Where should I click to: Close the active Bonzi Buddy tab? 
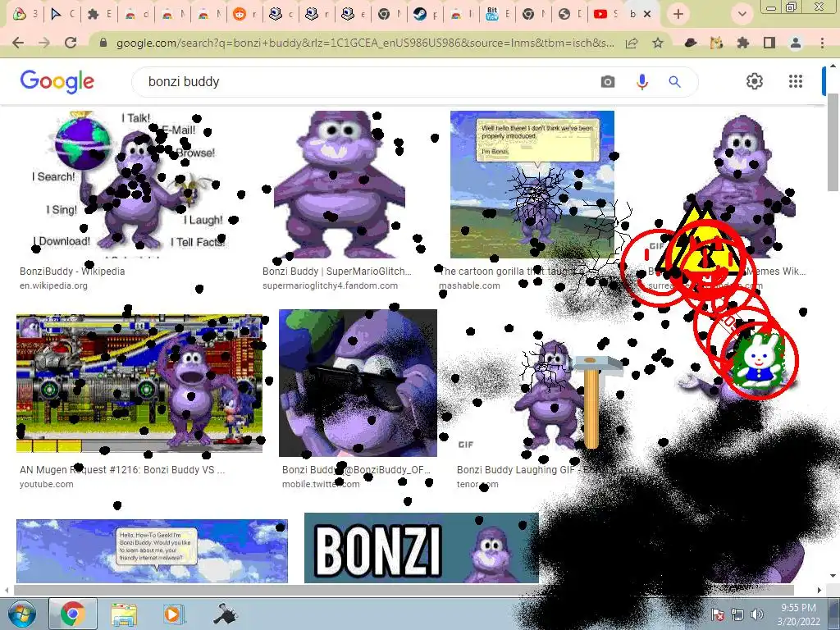tap(647, 14)
